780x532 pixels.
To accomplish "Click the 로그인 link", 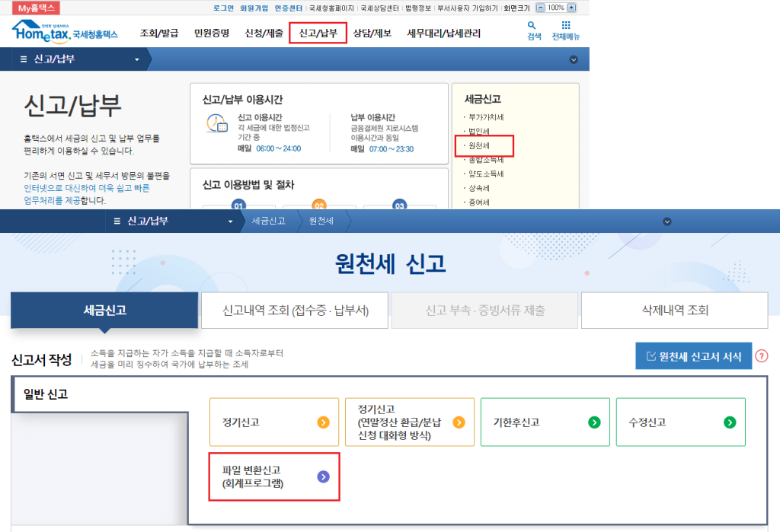I will pos(224,8).
